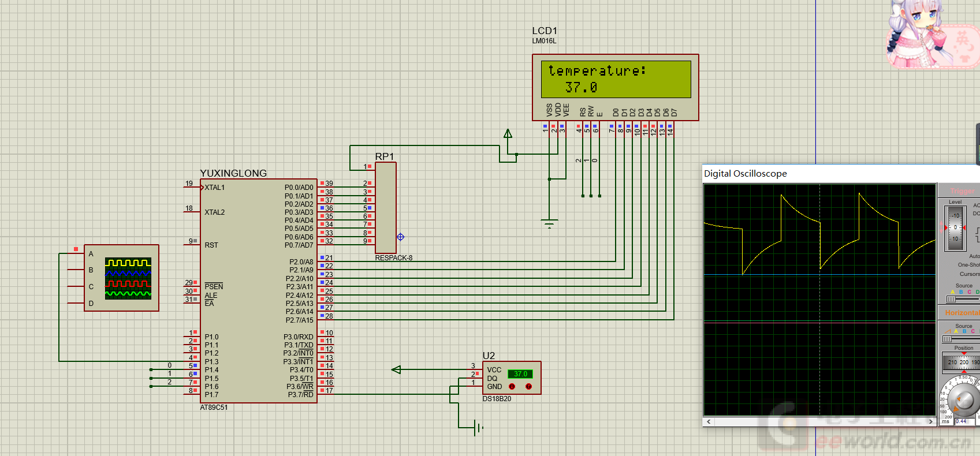This screenshot has width=980, height=456.
Task: Click the LM016L part label
Action: click(544, 41)
